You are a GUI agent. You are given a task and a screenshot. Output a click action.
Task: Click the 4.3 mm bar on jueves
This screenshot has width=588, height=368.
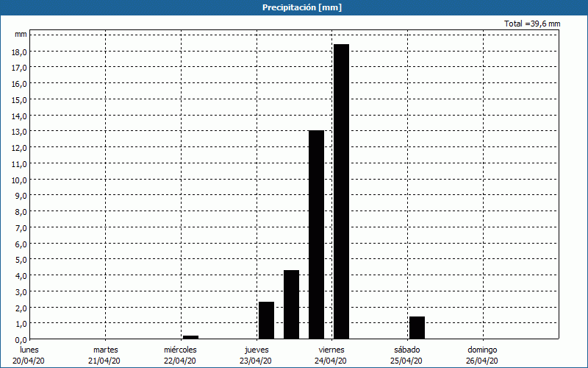pos(291,305)
